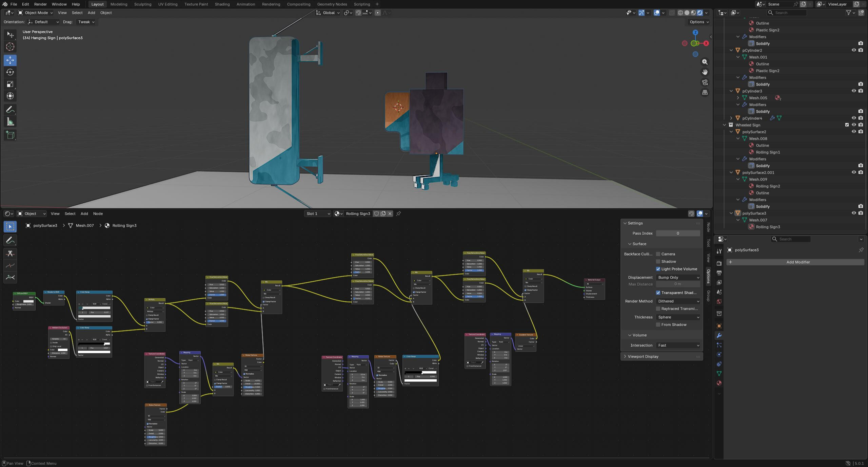Click the pan view hand icon

tap(705, 72)
